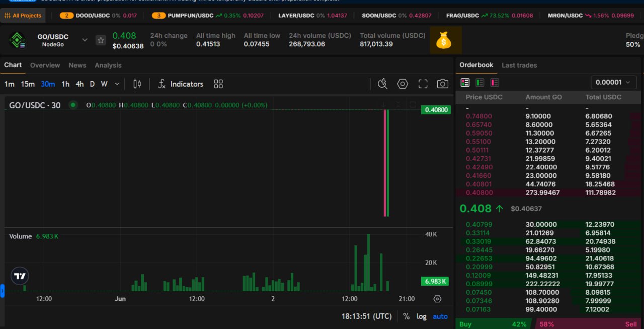Click the quick search lightning icon
644x329 pixels.
click(x=382, y=84)
